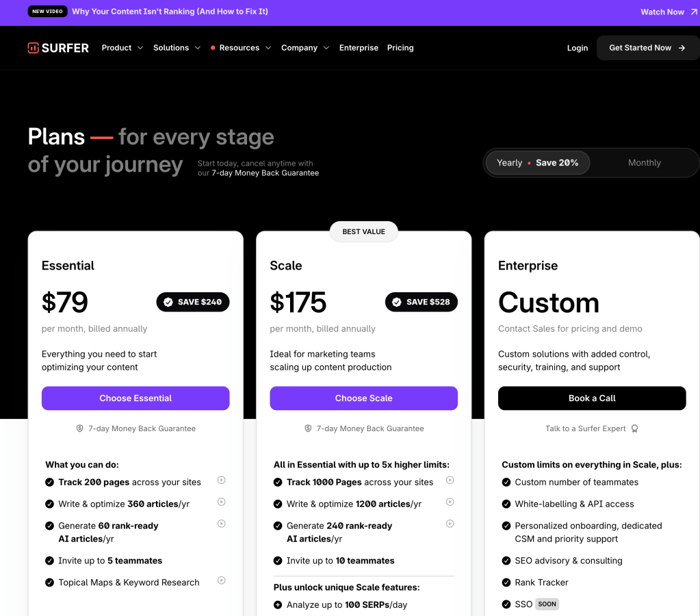Click the Surfer logo icon
The image size is (700, 616).
33,48
